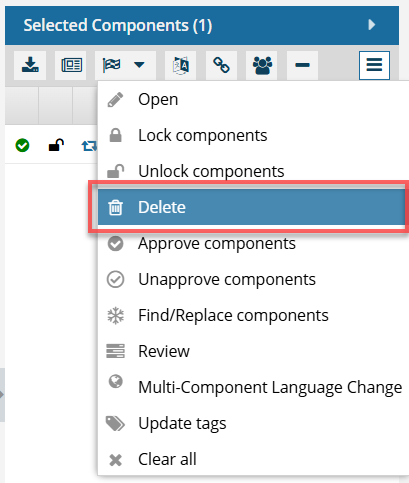The width and height of the screenshot is (409, 483).
Task: Expand the flag dropdown arrow
Action: pyautogui.click(x=139, y=65)
